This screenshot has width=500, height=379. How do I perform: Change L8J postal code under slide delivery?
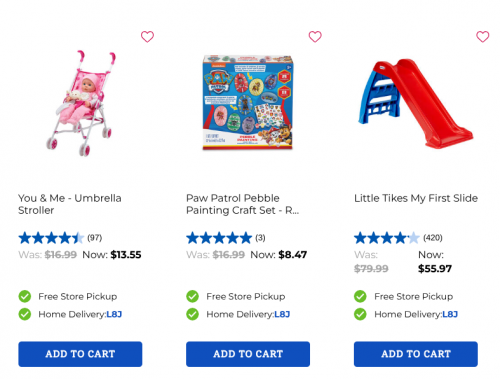(x=450, y=314)
